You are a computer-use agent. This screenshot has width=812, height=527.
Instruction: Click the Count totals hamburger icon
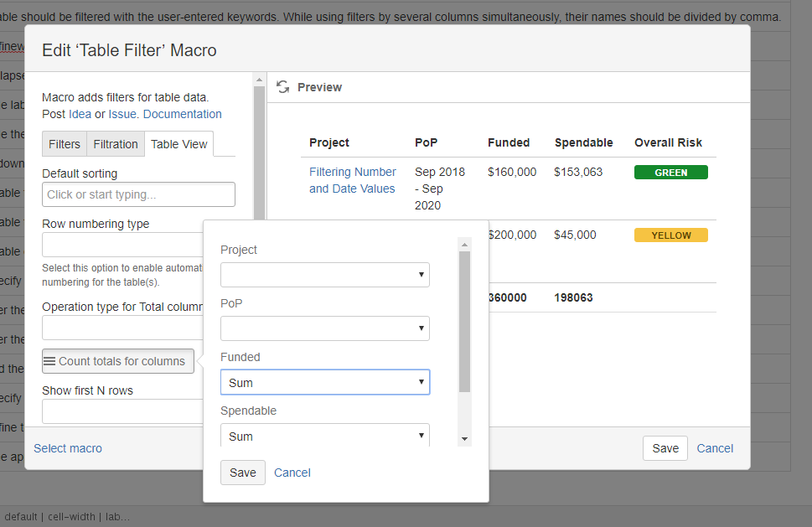point(49,361)
